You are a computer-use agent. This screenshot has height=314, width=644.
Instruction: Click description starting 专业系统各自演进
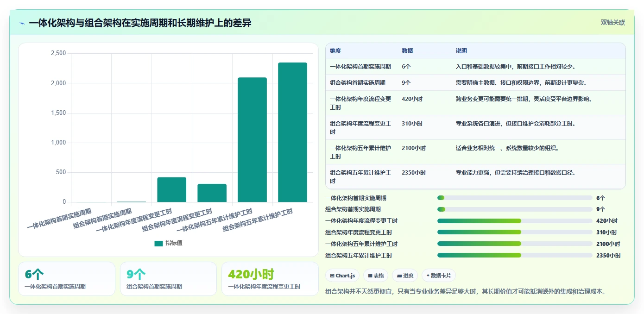(x=517, y=124)
